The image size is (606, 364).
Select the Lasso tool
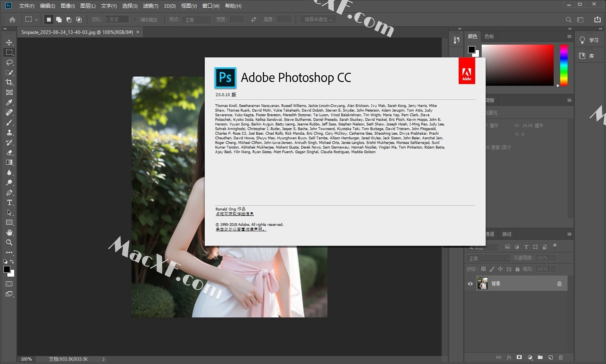tap(9, 62)
